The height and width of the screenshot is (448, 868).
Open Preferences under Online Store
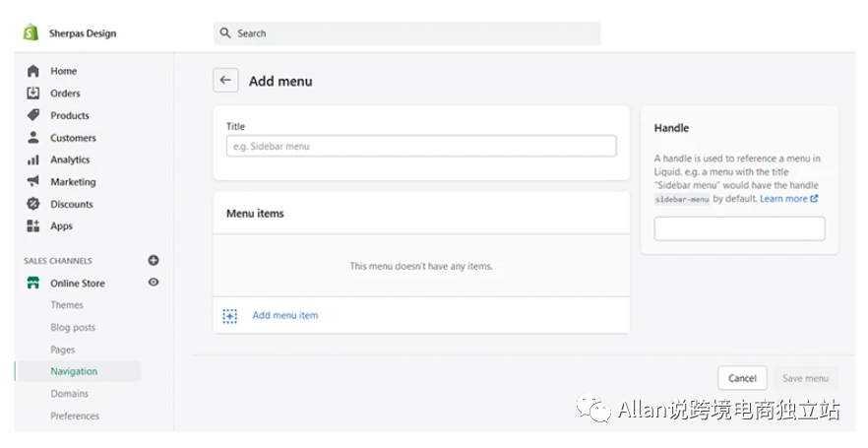click(x=75, y=416)
